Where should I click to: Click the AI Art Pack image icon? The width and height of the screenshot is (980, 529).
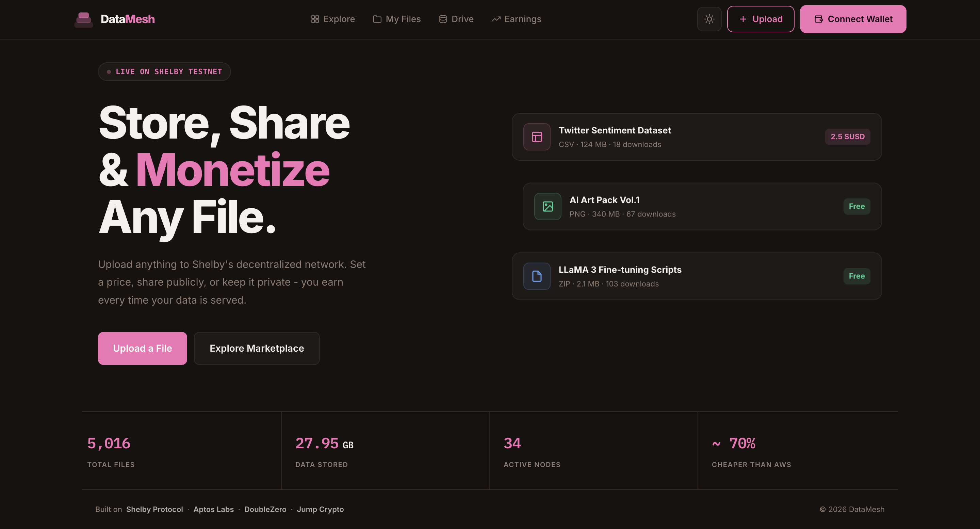point(548,207)
